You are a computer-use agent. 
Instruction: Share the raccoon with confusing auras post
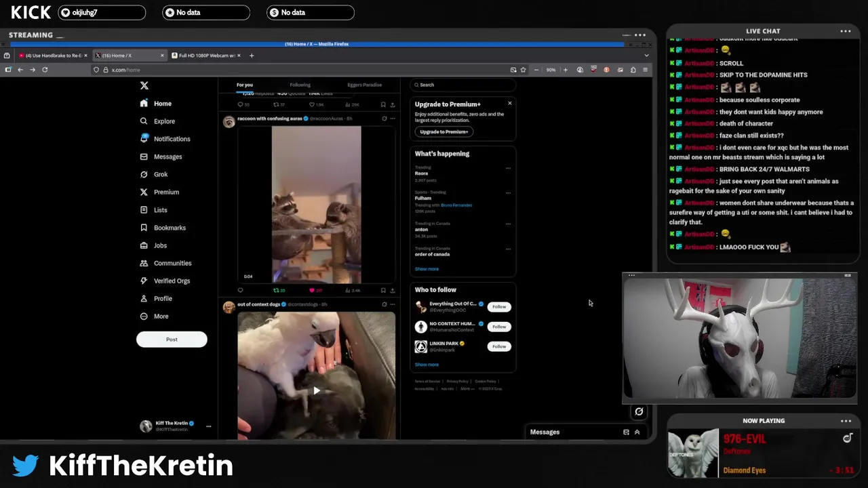click(x=392, y=290)
